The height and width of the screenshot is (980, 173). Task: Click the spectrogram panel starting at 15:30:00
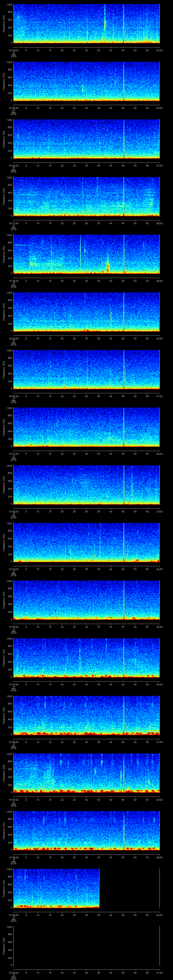[87, 369]
